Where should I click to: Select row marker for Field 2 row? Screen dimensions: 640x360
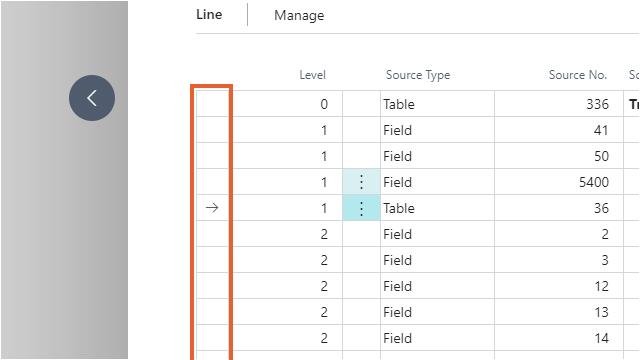click(x=212, y=234)
